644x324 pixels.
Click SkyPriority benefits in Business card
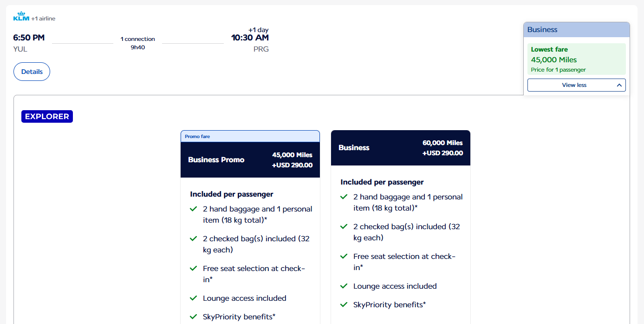390,305
